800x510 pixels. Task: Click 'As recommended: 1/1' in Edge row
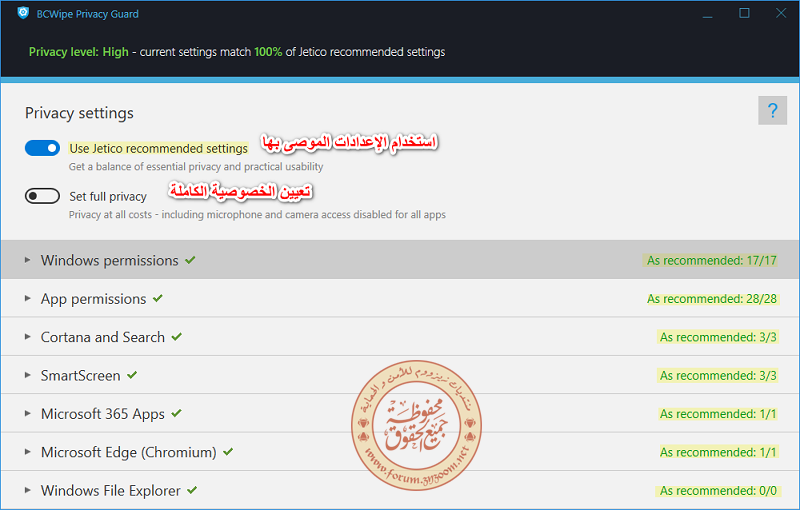point(718,452)
